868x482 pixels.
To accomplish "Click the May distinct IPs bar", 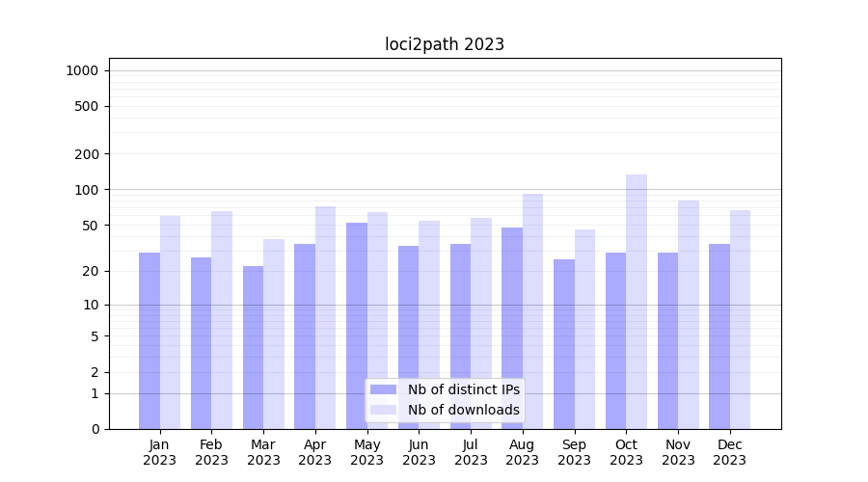I will (x=357, y=326).
